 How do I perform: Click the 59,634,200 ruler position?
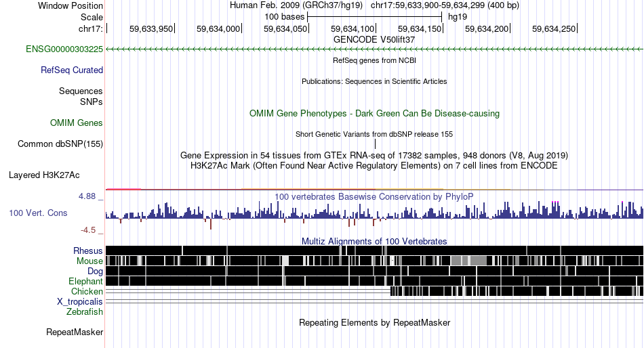point(487,29)
